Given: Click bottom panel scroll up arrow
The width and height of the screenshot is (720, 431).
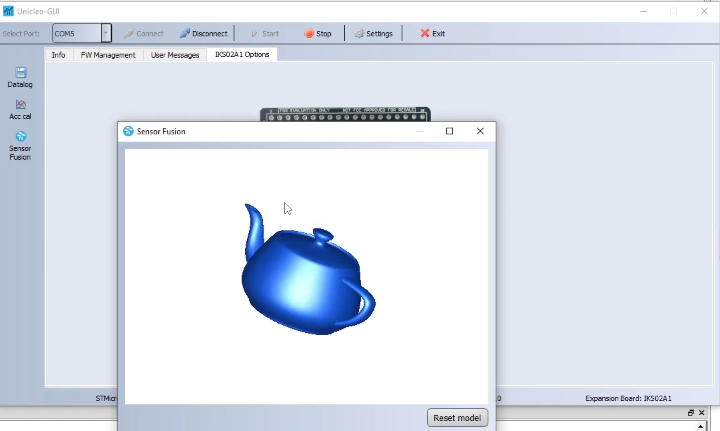Looking at the screenshot, I should point(701,426).
